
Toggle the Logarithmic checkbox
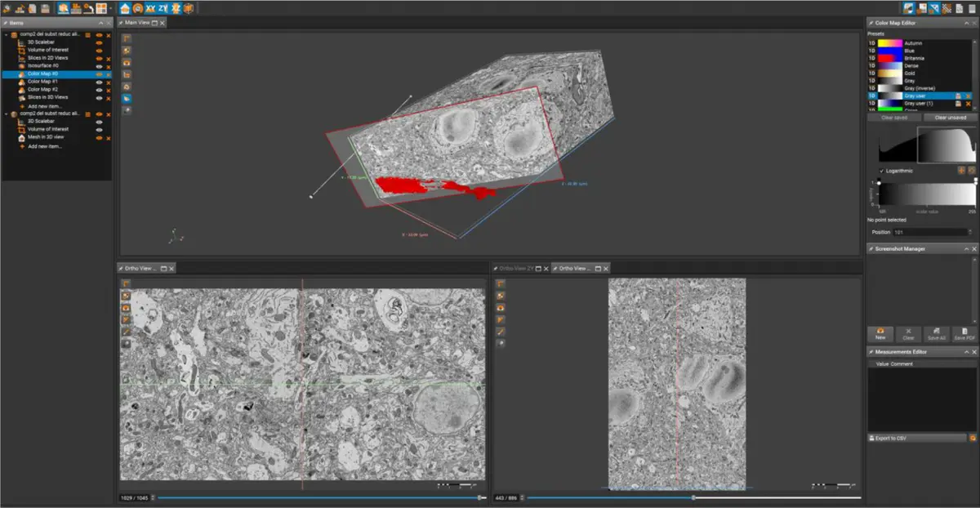[882, 171]
